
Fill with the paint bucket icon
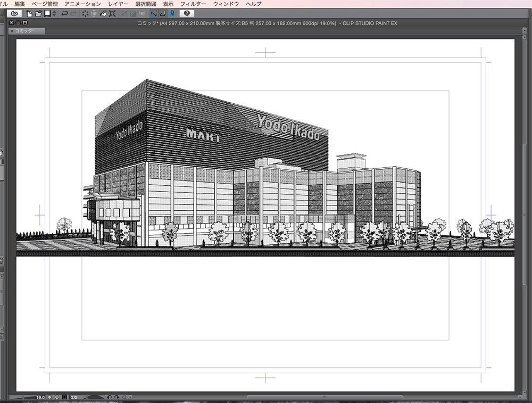[x=103, y=14]
